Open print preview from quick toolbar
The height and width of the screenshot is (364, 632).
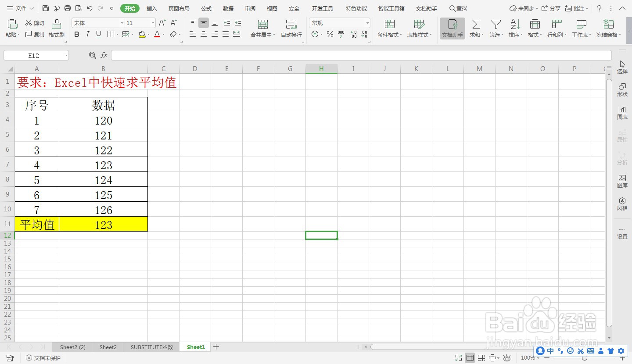coord(79,8)
